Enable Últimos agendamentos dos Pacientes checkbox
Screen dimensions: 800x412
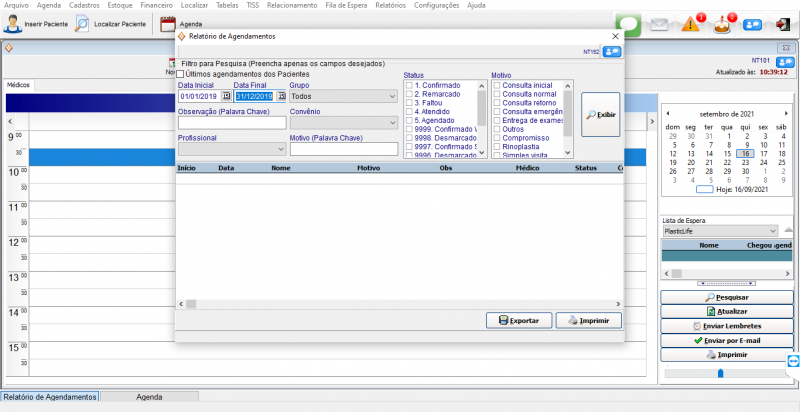181,74
